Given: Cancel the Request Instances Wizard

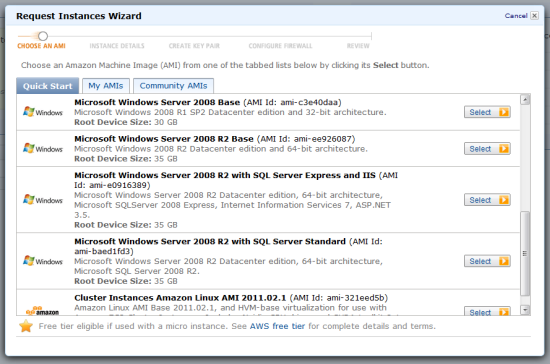Looking at the screenshot, I should [516, 16].
